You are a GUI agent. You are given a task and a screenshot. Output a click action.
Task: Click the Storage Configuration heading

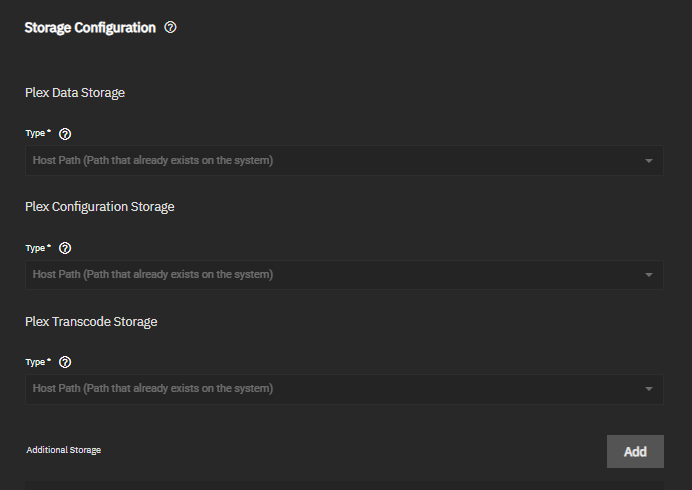(90, 28)
